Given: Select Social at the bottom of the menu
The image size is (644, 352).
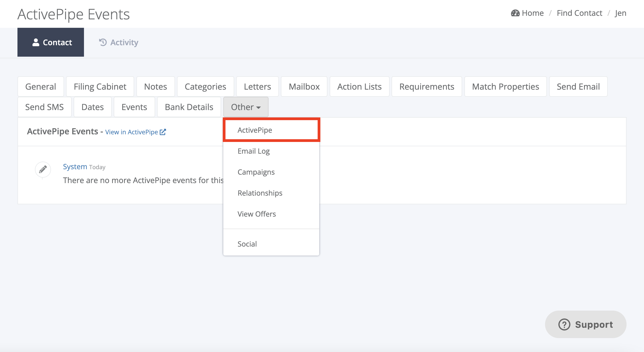Looking at the screenshot, I should 247,244.
